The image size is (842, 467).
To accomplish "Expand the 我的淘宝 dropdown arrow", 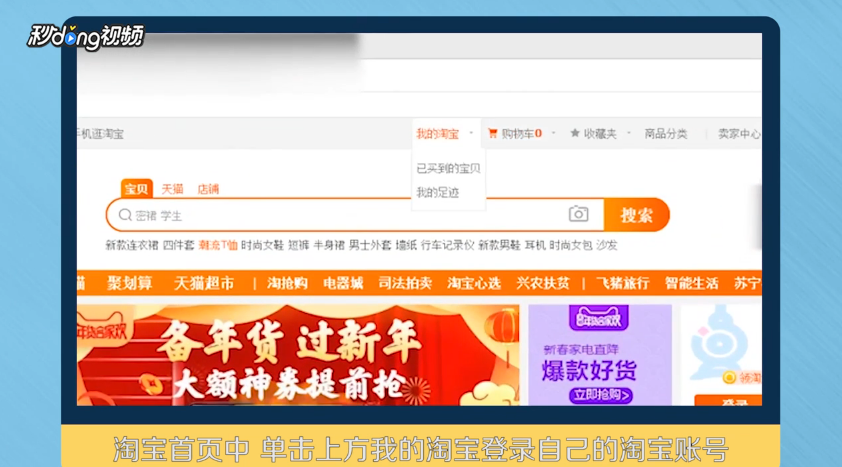I will pyautogui.click(x=471, y=133).
